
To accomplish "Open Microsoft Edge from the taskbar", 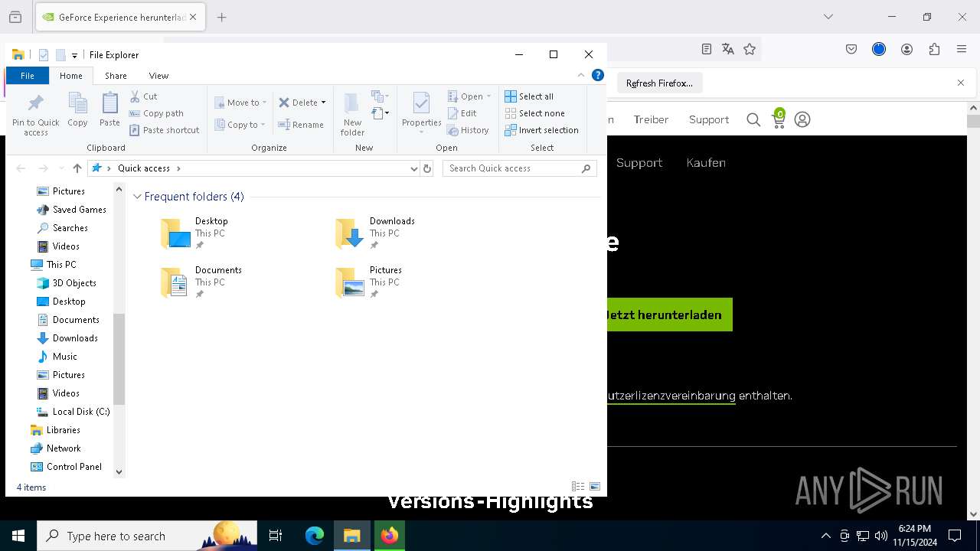I will coord(315,536).
